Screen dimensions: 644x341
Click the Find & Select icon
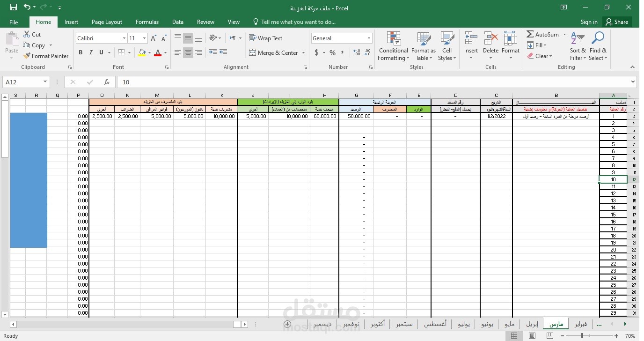(x=598, y=46)
